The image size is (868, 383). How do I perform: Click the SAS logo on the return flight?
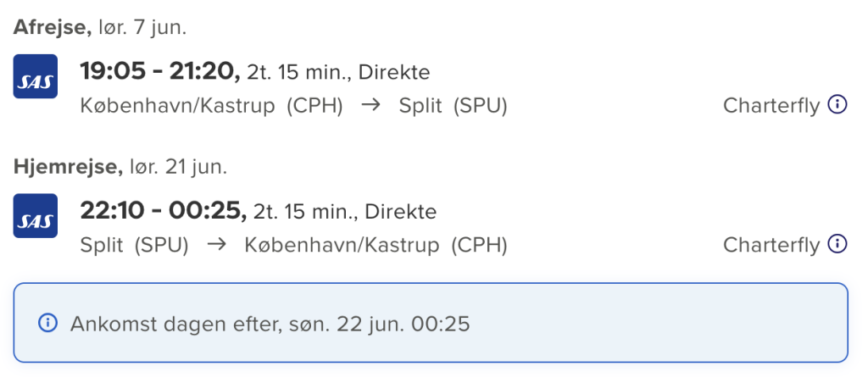point(36,216)
